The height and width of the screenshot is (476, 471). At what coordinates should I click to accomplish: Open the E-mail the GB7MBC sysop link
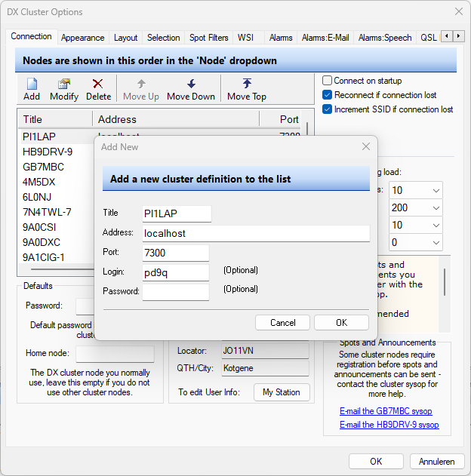[x=386, y=411]
